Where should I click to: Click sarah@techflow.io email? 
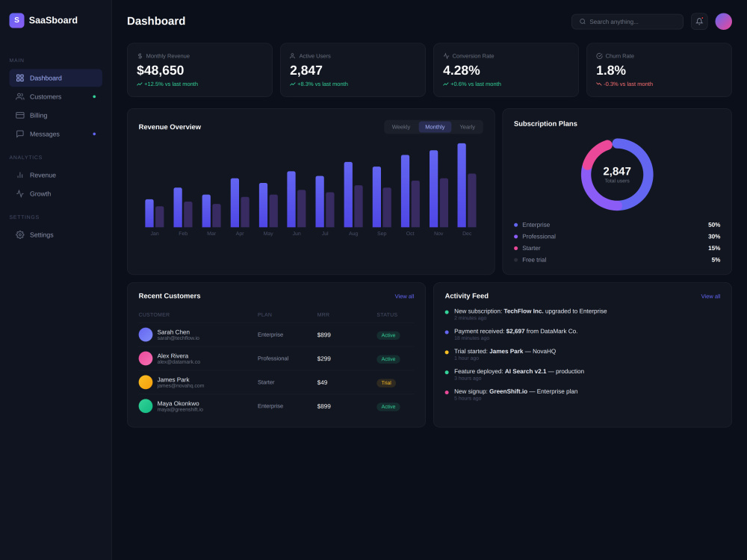pyautogui.click(x=179, y=338)
